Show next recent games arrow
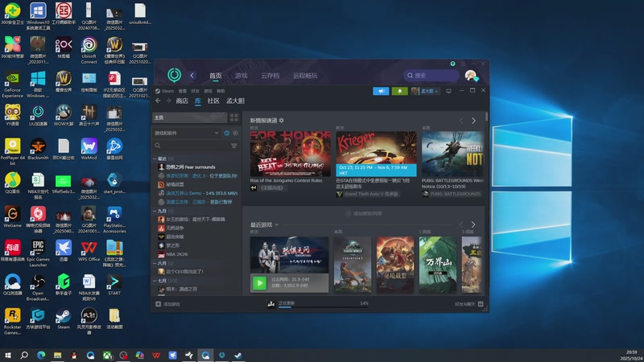The image size is (644, 362). (473, 224)
